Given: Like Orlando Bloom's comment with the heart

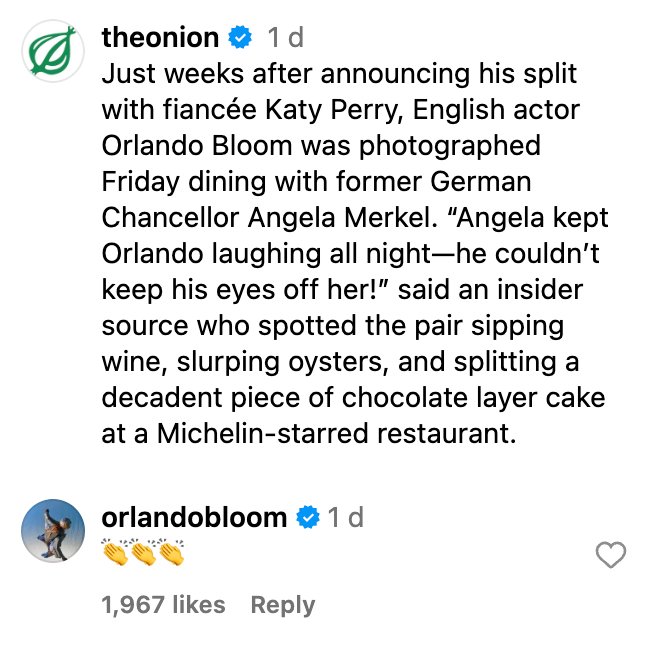Looking at the screenshot, I should (610, 555).
